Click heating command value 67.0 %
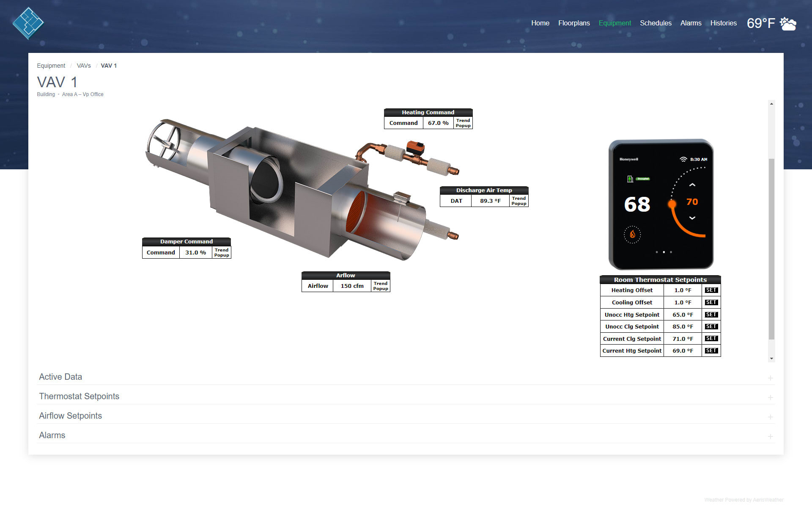Image resolution: width=812 pixels, height=508 pixels. pos(438,123)
